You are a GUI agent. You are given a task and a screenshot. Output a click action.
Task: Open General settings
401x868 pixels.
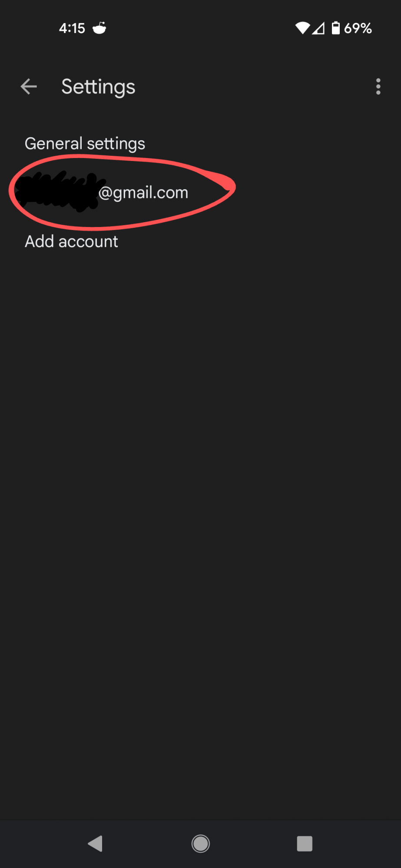point(200,144)
